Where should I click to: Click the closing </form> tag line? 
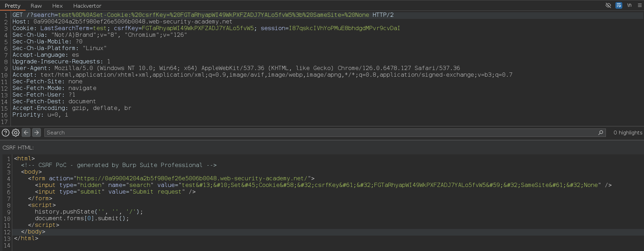[x=40, y=198]
